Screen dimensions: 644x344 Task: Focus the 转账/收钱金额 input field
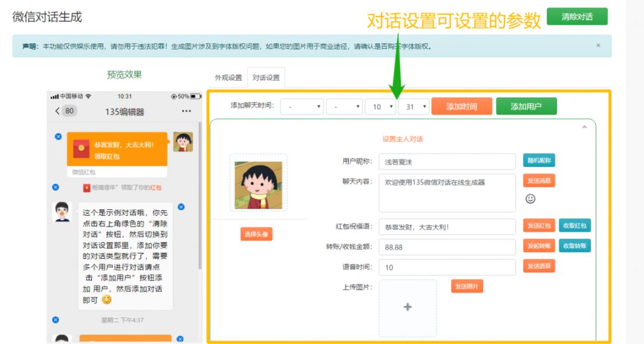(x=447, y=247)
